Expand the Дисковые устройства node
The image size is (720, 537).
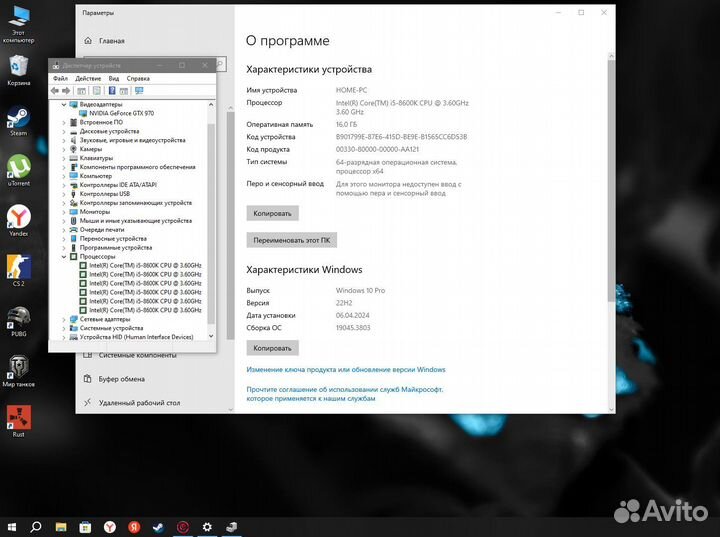[64, 131]
